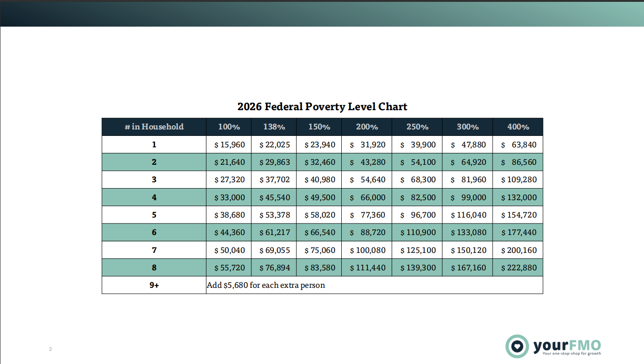Select the household size 6 row label
Viewport: 644px width, 364px height.
pos(154,232)
